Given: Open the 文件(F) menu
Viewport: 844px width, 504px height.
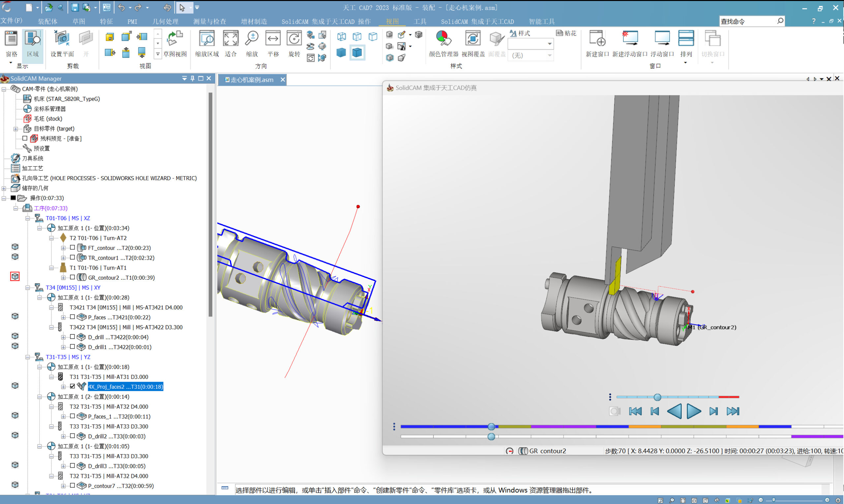Looking at the screenshot, I should point(12,21).
